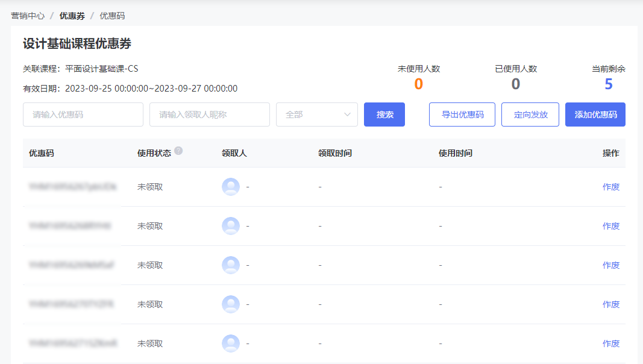Viewport: 643px width, 364px height.
Task: Click 作废 in the fifth row
Action: coord(611,344)
